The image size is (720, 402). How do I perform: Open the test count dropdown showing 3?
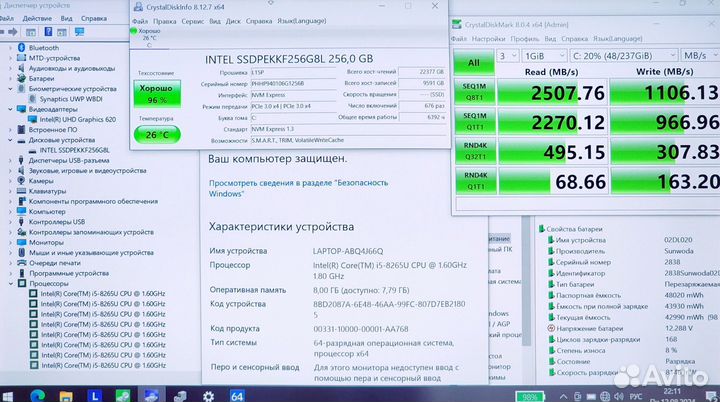coord(507,56)
